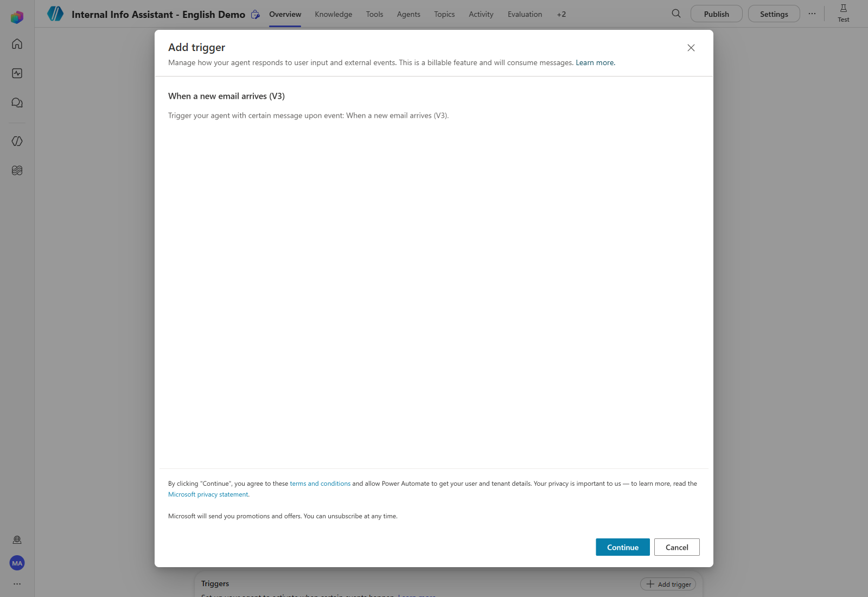Image resolution: width=868 pixels, height=597 pixels.
Task: Open the environment agent icon in the sidebar
Action: pyautogui.click(x=17, y=540)
